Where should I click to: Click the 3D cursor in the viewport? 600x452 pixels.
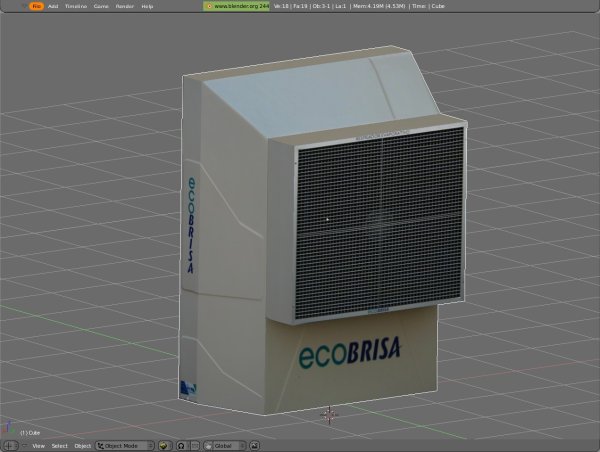click(329, 413)
